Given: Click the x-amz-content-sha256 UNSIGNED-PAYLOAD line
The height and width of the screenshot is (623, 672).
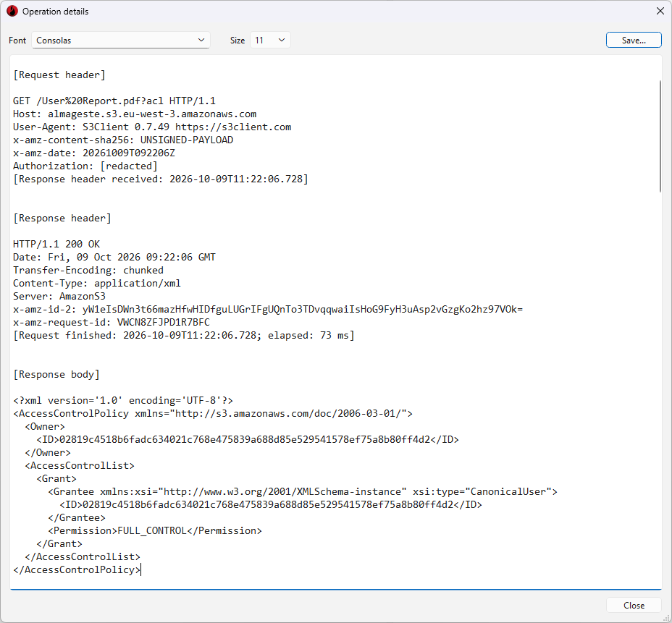Looking at the screenshot, I should (123, 140).
